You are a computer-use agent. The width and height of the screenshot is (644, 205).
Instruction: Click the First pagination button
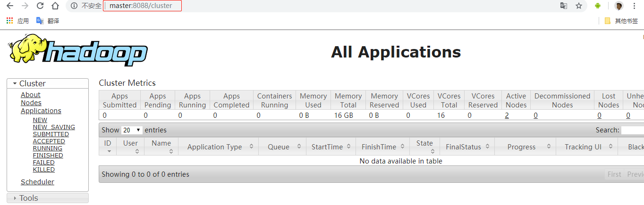click(x=614, y=174)
